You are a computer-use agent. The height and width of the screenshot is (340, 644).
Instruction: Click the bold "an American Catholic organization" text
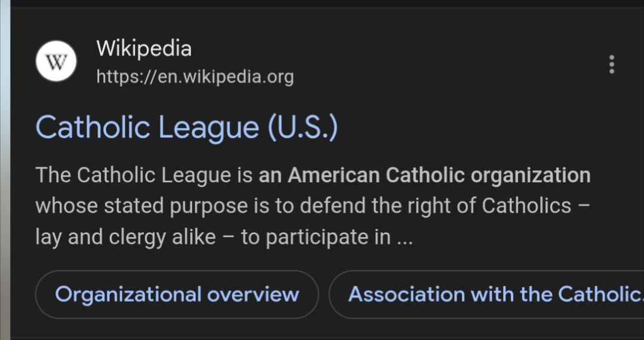point(424,175)
